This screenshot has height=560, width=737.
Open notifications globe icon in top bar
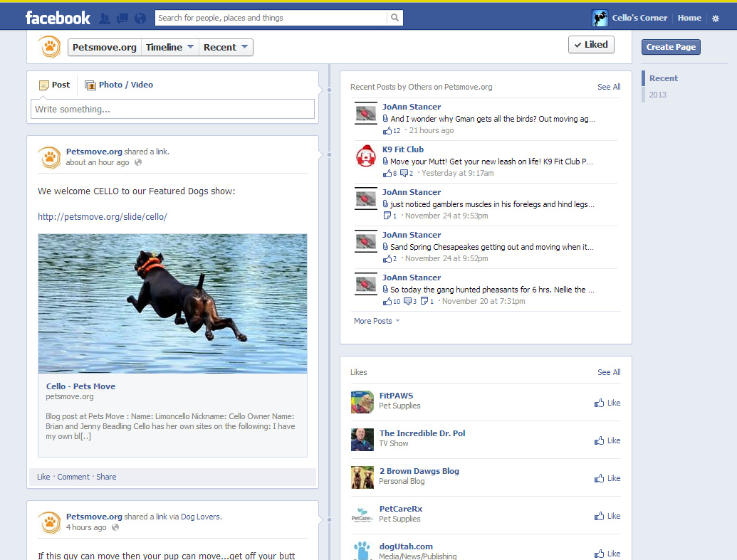pos(140,19)
